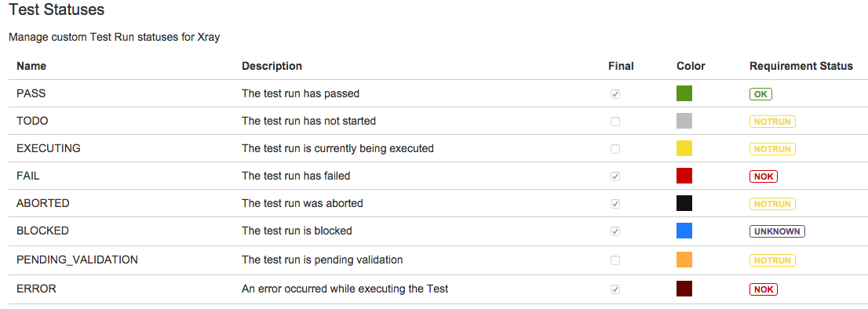Image resolution: width=868 pixels, height=309 pixels.
Task: Enable the Final checkbox for EXECUTING
Action: click(615, 149)
